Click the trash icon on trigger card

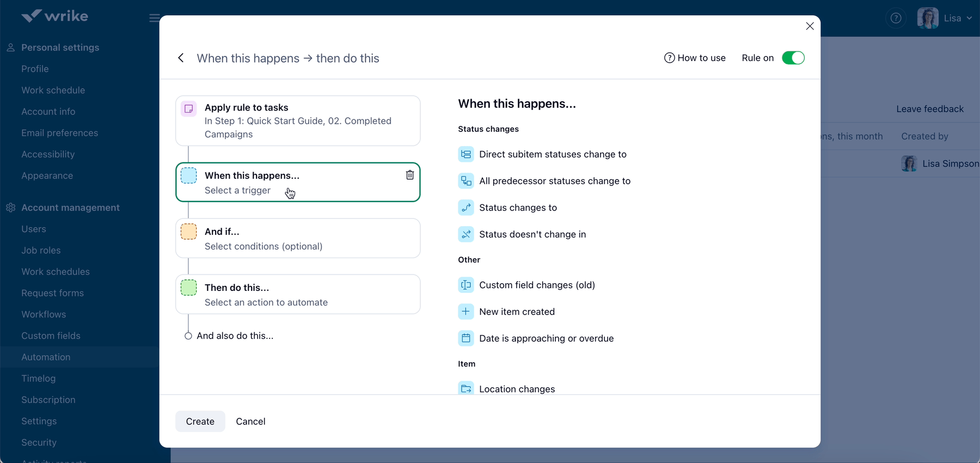tap(410, 175)
